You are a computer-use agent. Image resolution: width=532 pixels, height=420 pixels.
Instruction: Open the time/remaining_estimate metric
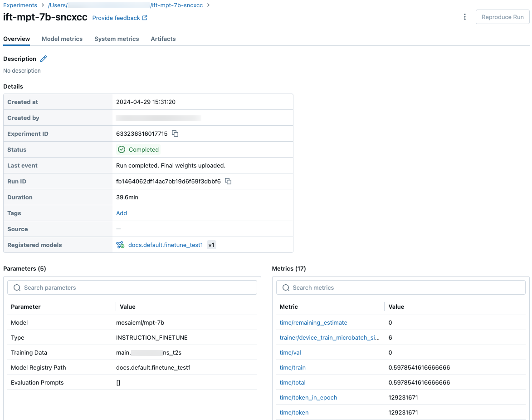pyautogui.click(x=313, y=323)
